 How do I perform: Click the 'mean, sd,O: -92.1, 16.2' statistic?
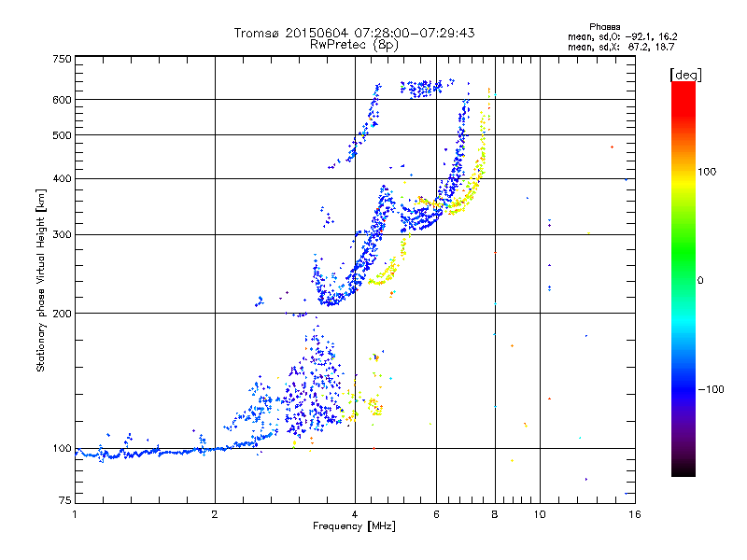[x=623, y=36]
